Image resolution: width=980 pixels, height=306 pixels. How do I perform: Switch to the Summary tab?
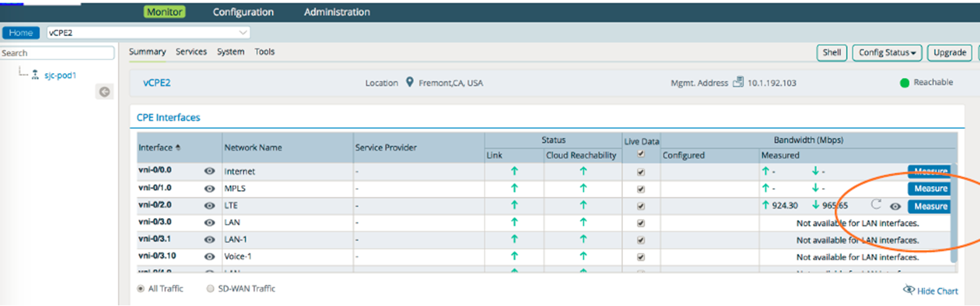pos(147,52)
